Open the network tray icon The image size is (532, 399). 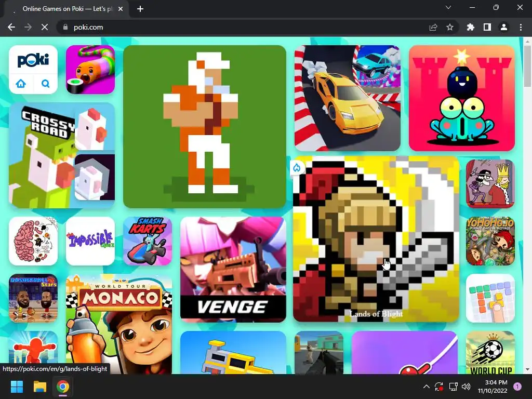(453, 387)
